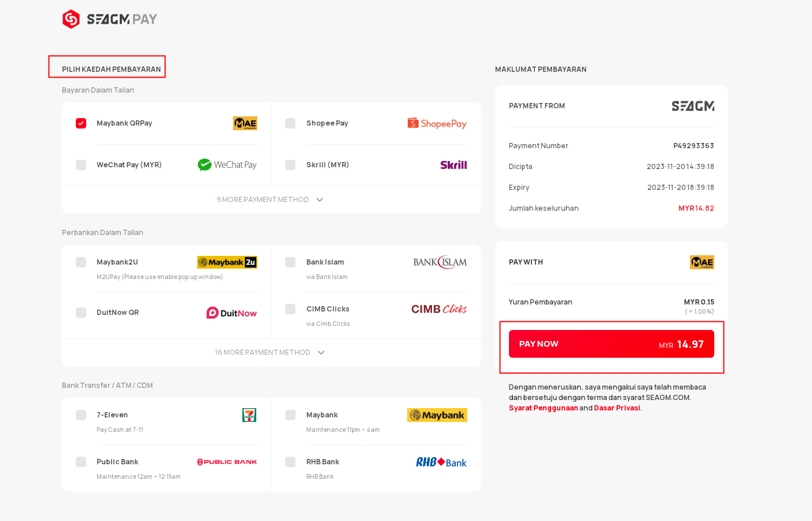Select the RHB Bank checkbox
The height and width of the screenshot is (521, 812).
[x=290, y=462]
